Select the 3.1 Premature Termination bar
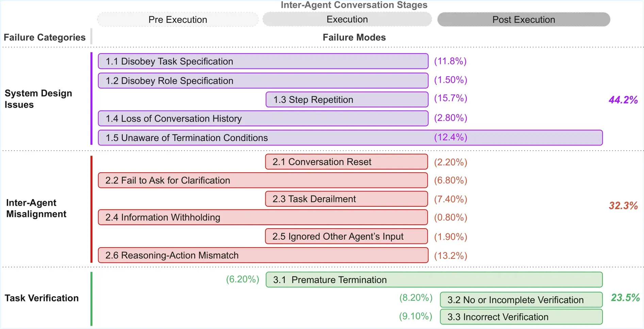 [434, 280]
